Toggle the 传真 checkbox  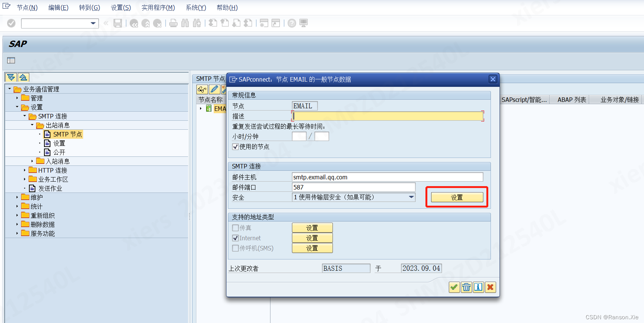click(235, 228)
